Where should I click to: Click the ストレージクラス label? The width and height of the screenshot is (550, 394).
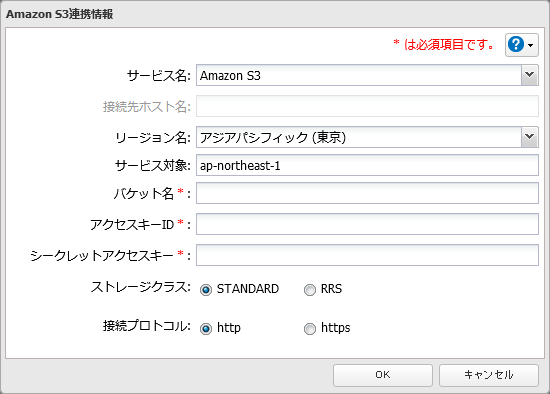pos(141,287)
